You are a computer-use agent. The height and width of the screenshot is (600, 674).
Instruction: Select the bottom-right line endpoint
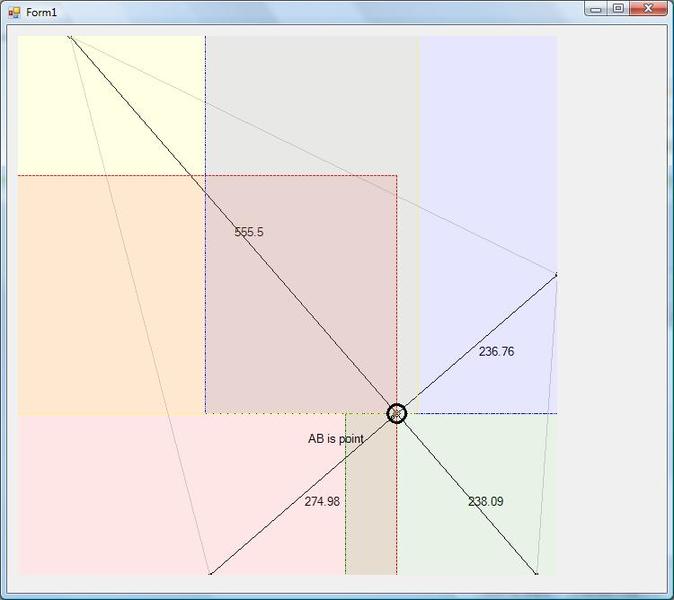(537, 573)
